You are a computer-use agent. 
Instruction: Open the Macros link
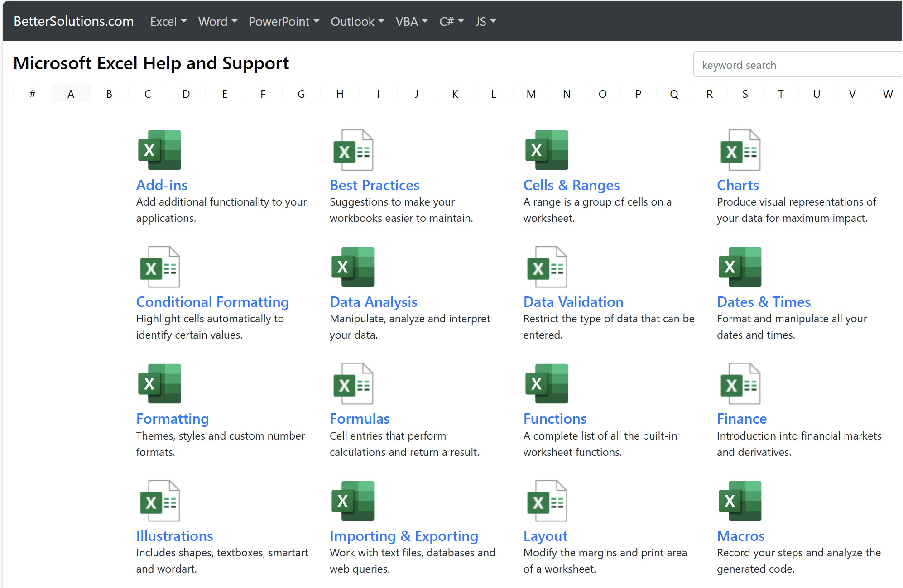[x=740, y=536]
